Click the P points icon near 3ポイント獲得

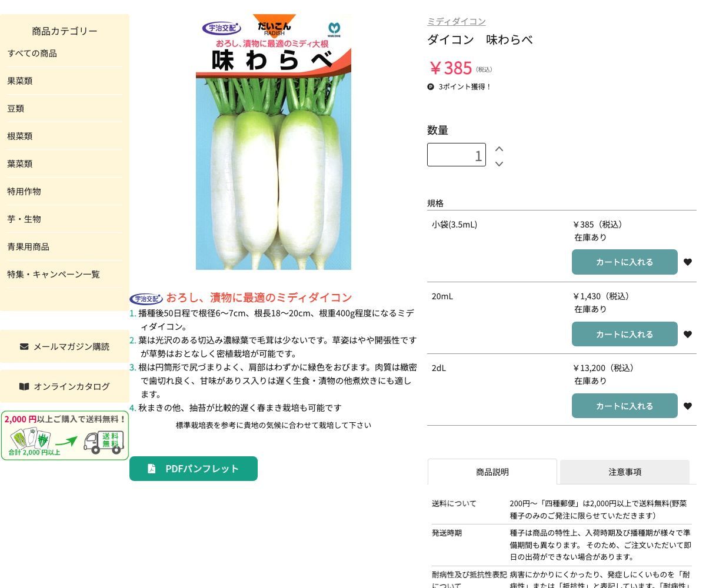click(x=431, y=86)
